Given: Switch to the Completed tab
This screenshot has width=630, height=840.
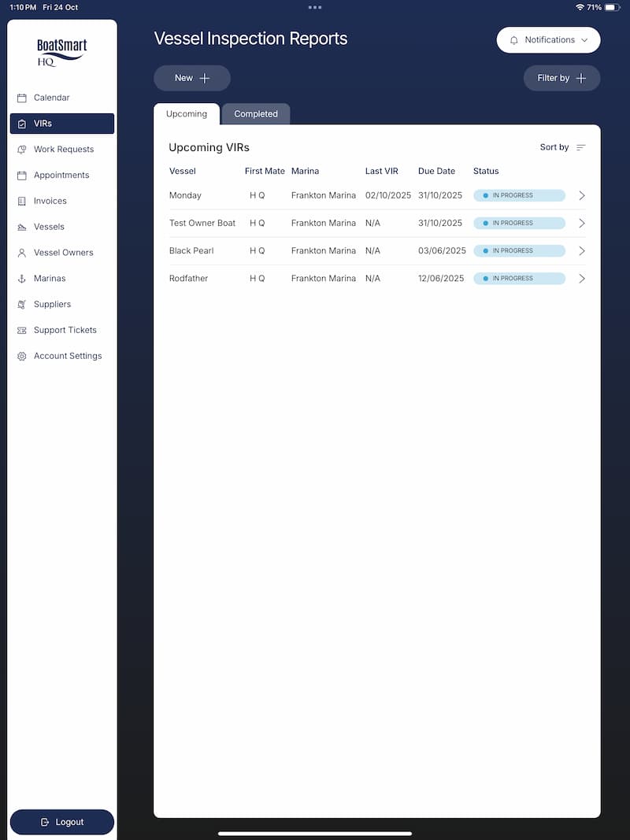Looking at the screenshot, I should point(256,114).
